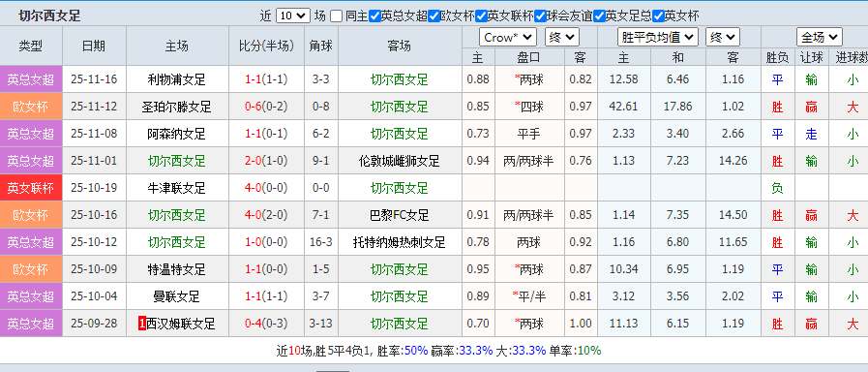Open the 终 dropdown beside 胜平负均值

click(723, 37)
